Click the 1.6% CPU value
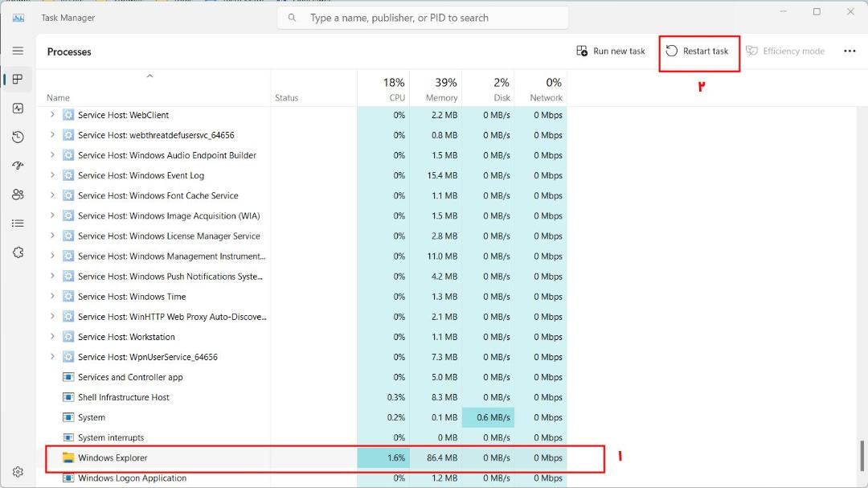The image size is (868, 488). click(x=395, y=457)
